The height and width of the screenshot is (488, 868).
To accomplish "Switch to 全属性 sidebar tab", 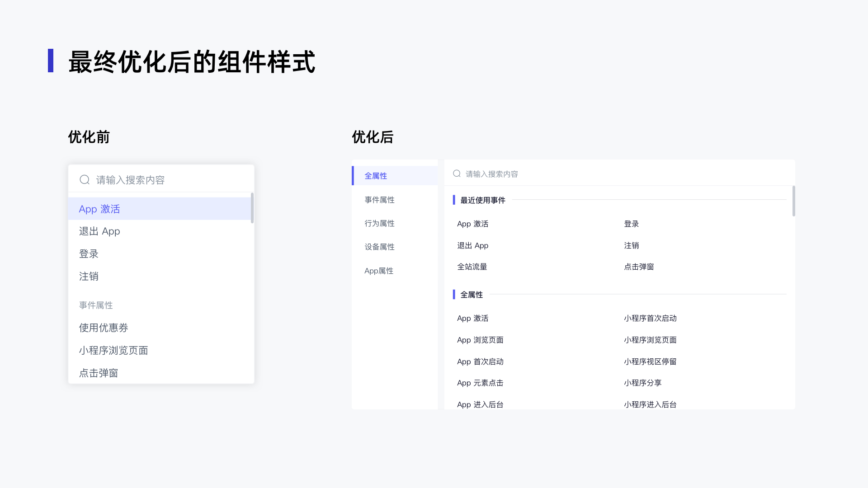I will pos(376,176).
